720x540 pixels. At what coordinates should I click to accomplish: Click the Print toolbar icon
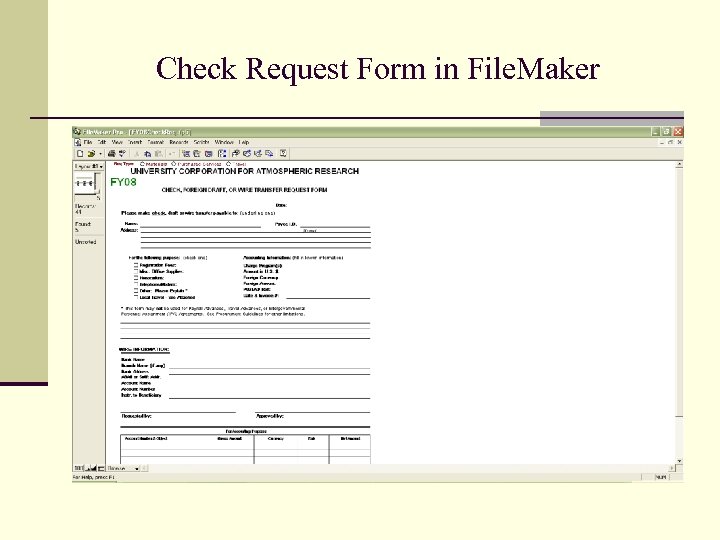click(x=111, y=154)
